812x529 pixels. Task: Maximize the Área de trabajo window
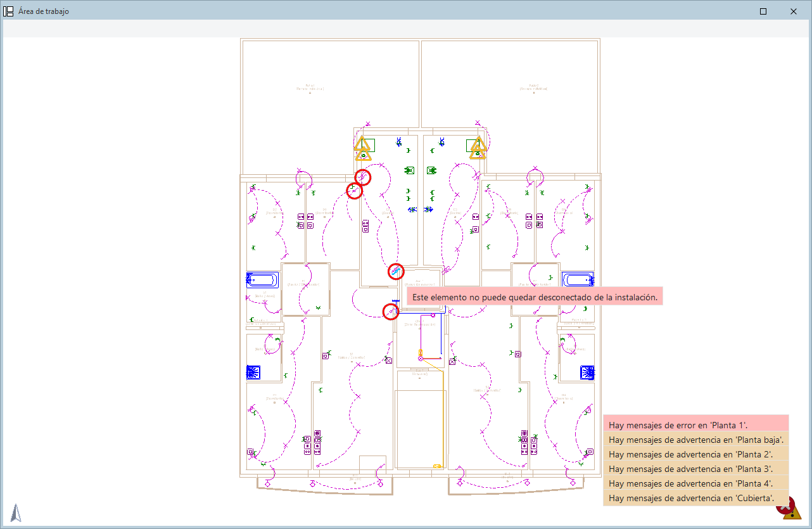point(763,11)
